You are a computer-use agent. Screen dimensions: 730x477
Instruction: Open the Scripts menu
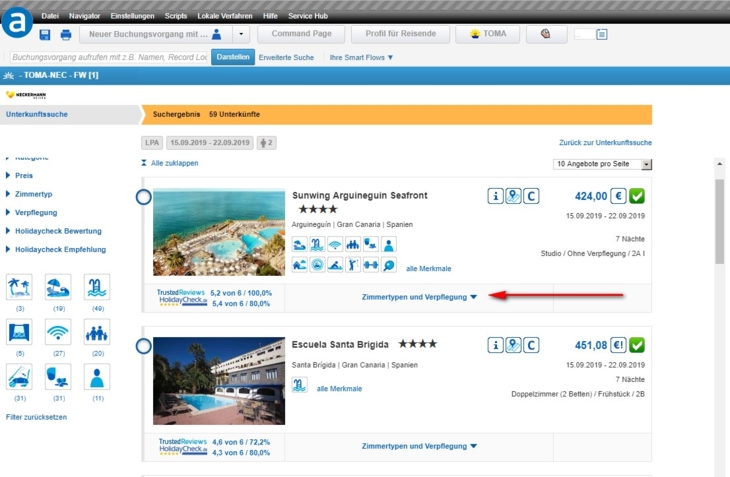(176, 16)
